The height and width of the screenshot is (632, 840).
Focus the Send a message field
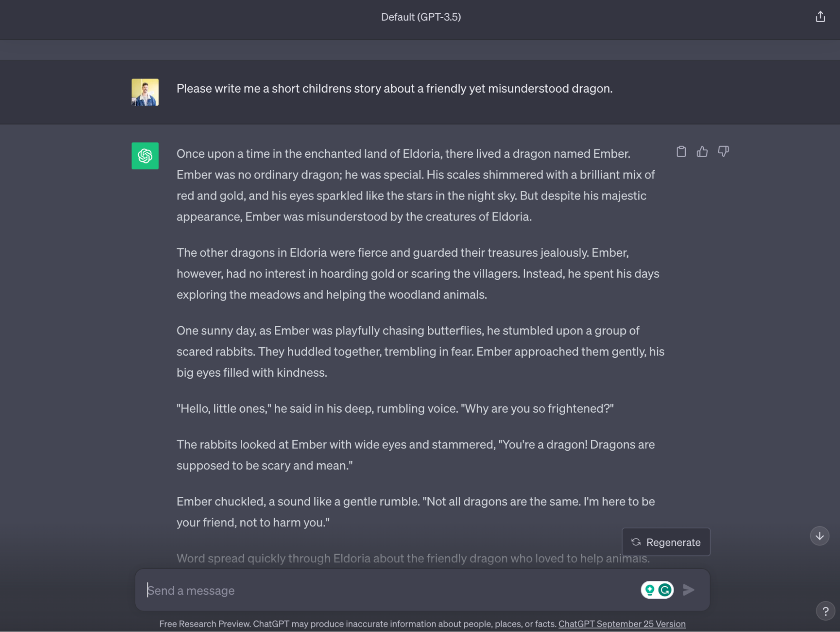click(391, 590)
